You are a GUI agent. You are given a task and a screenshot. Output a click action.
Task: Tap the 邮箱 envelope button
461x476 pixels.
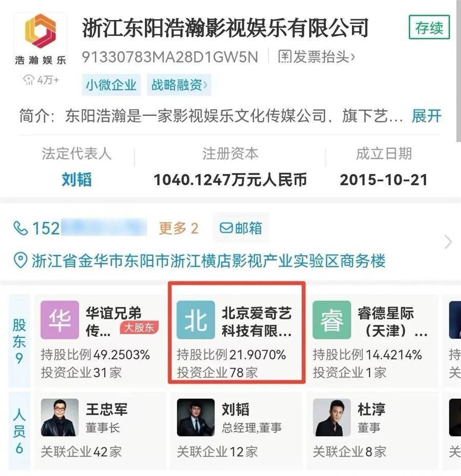tap(241, 227)
